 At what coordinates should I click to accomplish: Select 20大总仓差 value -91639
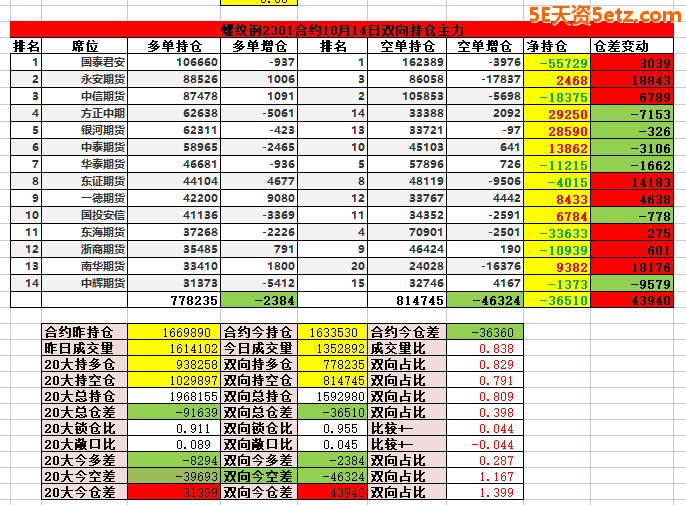[x=174, y=412]
